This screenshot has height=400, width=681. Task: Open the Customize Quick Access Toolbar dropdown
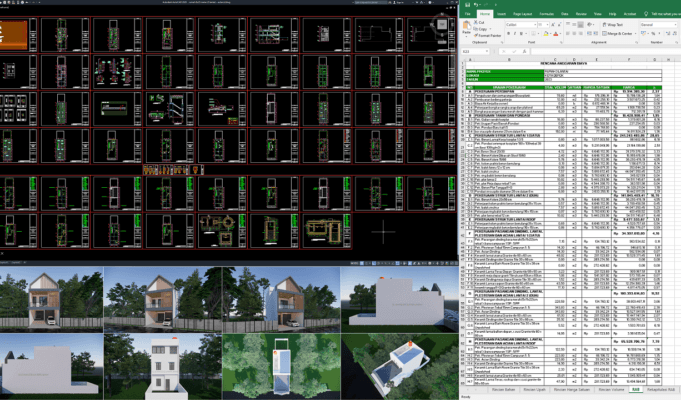(x=496, y=5)
